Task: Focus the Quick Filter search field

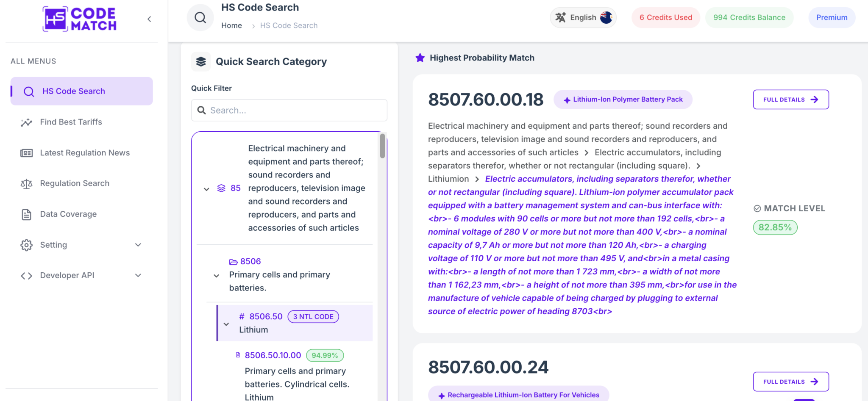Action: pyautogui.click(x=289, y=110)
